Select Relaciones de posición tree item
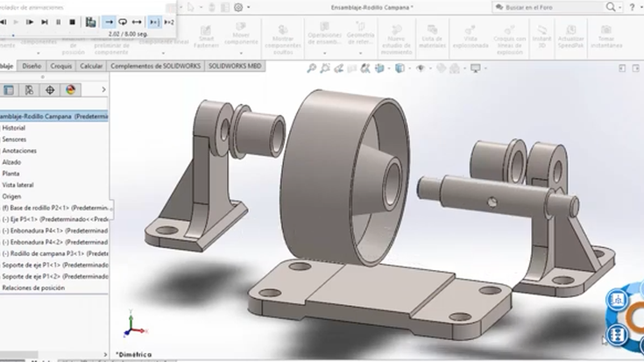Screen dimensions: 644x362 pyautogui.click(x=33, y=287)
